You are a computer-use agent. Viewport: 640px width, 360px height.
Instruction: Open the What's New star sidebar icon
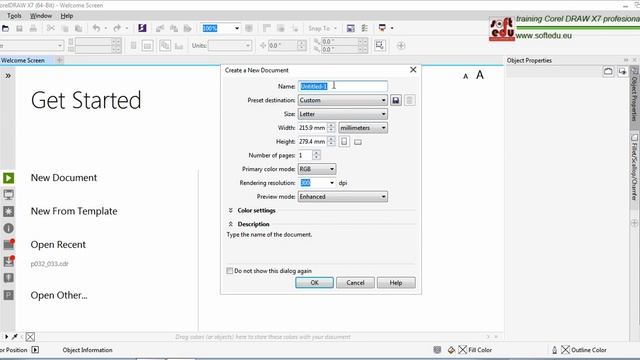[9, 211]
